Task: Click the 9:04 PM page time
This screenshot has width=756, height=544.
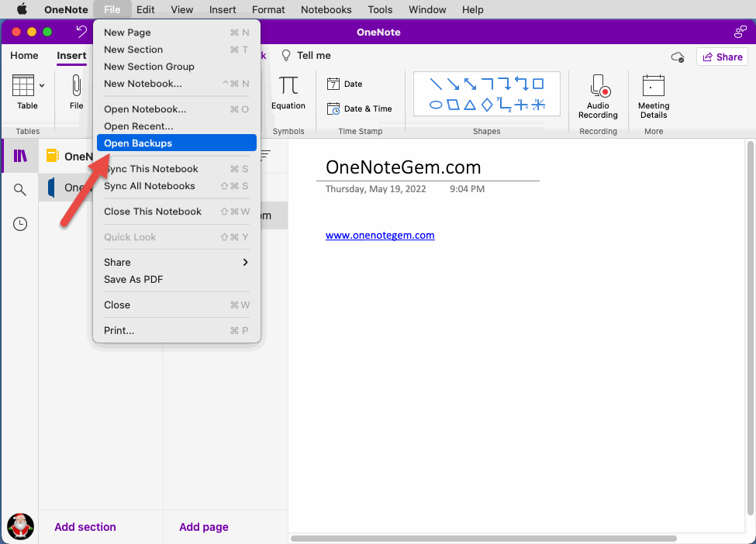Action: (x=467, y=189)
